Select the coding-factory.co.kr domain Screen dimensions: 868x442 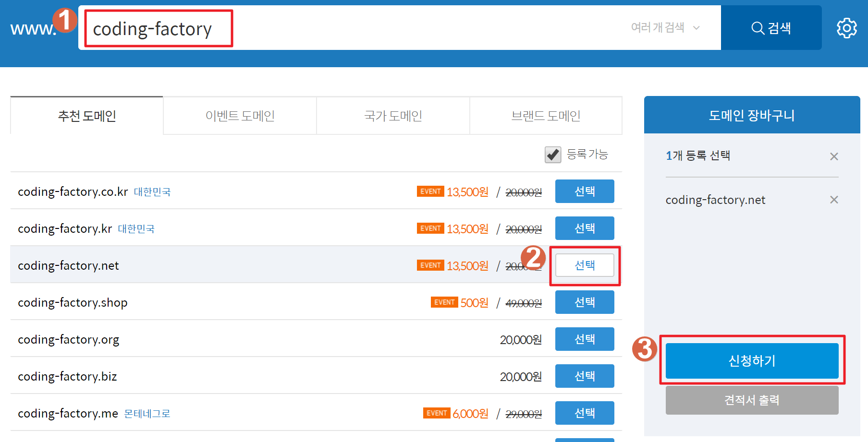(x=585, y=191)
